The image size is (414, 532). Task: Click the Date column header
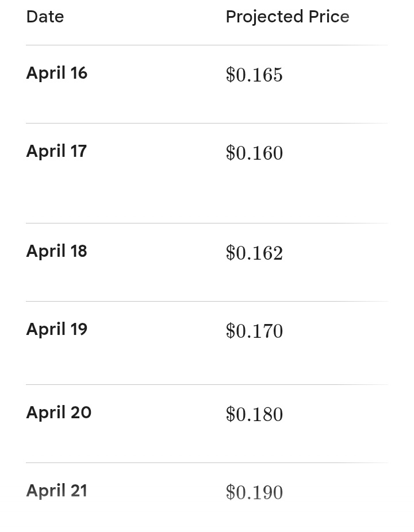(x=45, y=17)
